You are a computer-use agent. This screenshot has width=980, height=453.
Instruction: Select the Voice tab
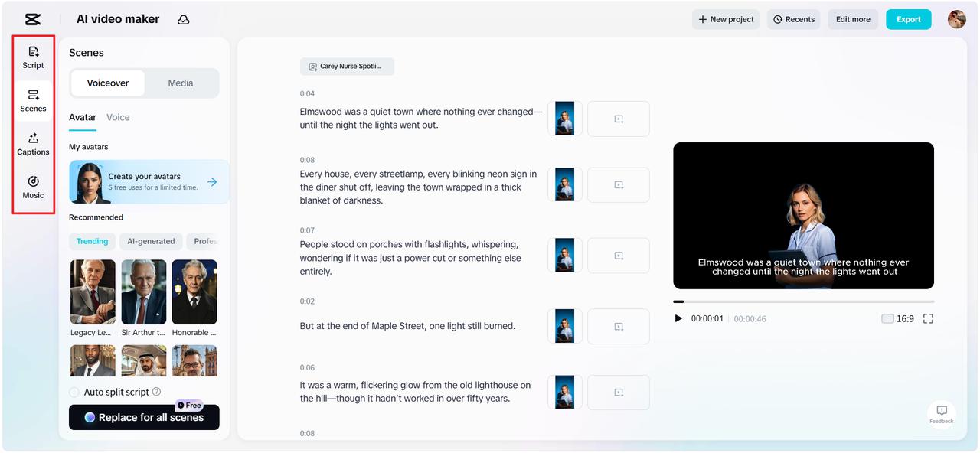coord(118,117)
